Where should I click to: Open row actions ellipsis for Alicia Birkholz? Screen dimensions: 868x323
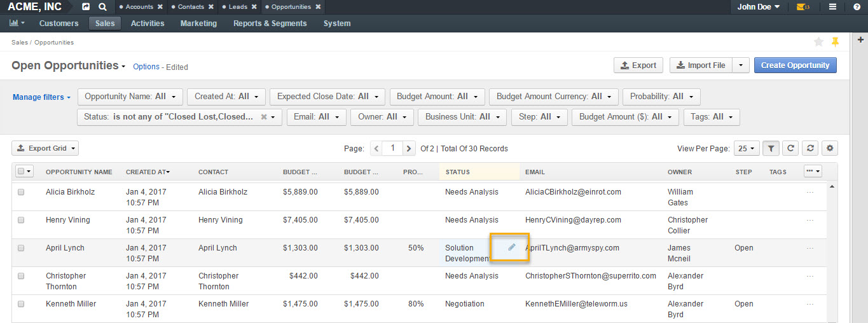coord(809,192)
